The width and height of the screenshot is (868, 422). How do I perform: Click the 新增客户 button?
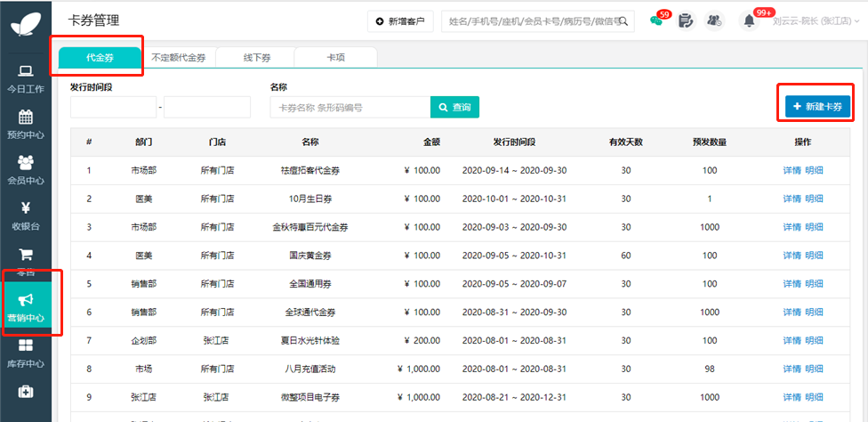click(400, 21)
